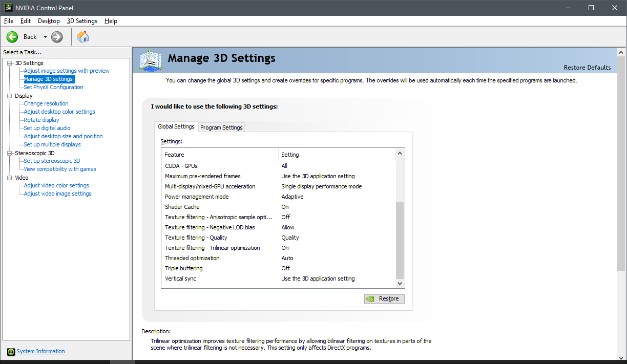The image size is (627, 364).
Task: Switch to the Global Settings tab
Action: coord(176,126)
